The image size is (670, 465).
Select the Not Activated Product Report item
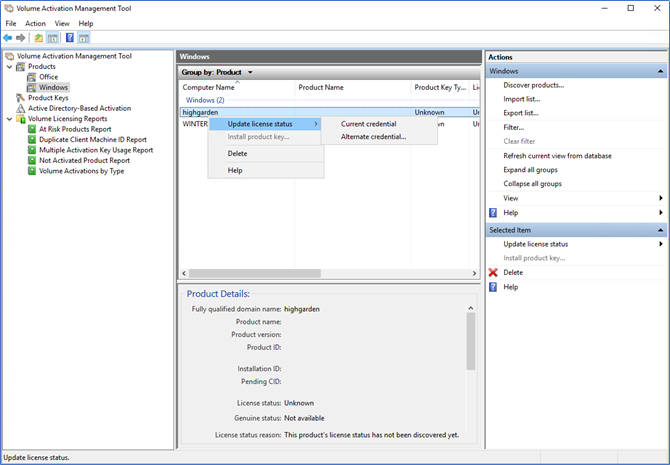(x=84, y=160)
